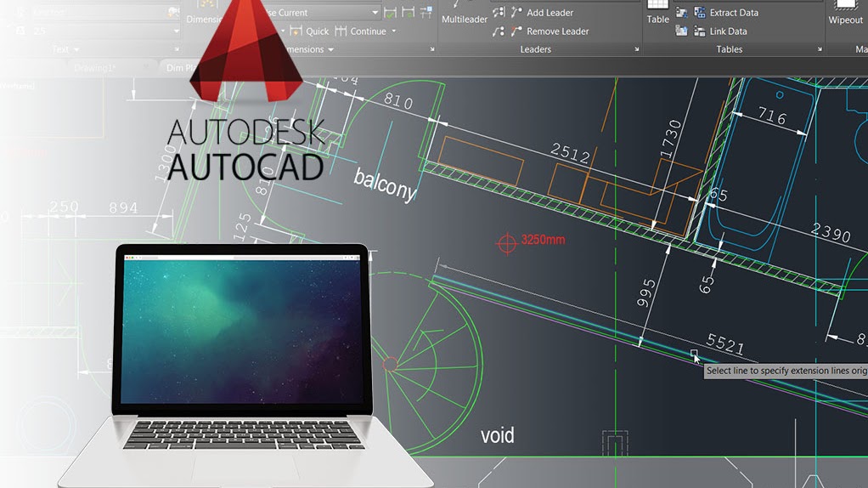This screenshot has width=868, height=488.
Task: Click the download-from-source icon beside Extract Data
Action: click(x=681, y=12)
